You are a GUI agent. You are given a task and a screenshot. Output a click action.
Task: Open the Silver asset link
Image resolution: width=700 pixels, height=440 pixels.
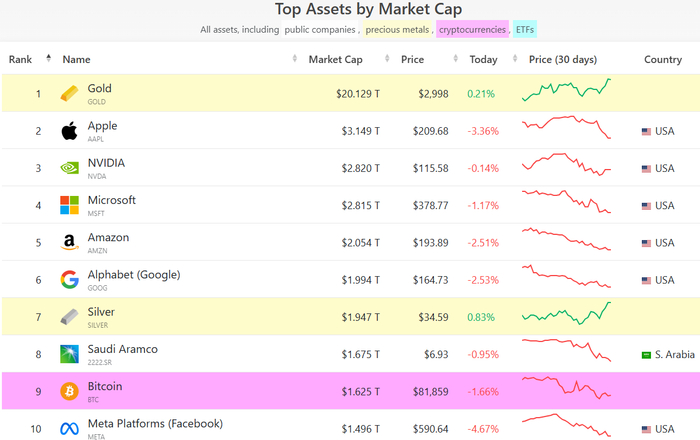tap(99, 312)
